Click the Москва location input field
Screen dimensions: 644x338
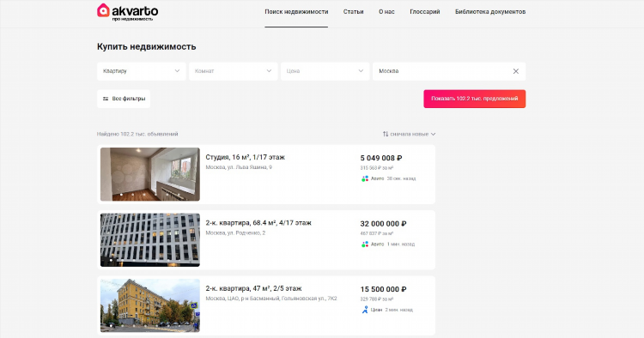coord(441,71)
